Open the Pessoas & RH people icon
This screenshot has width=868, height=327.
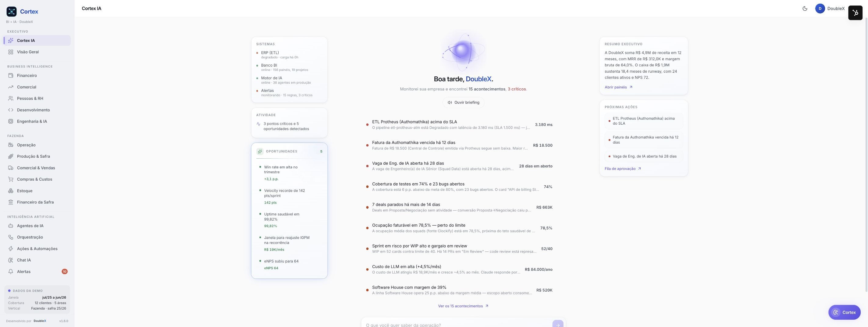[x=11, y=98]
